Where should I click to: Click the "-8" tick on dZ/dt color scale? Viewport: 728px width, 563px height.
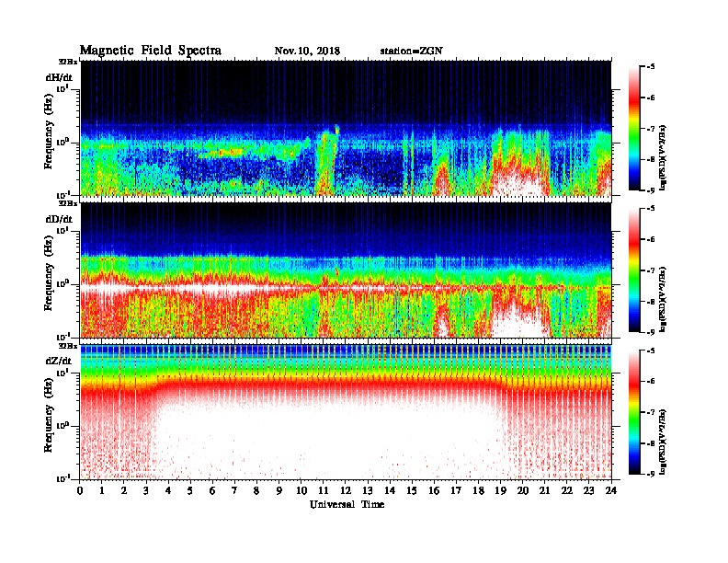point(651,443)
